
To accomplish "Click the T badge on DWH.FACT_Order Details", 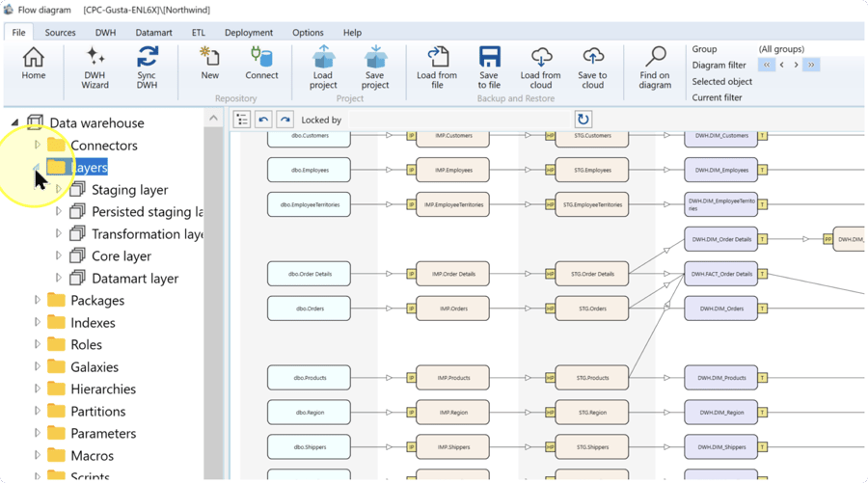I will [x=762, y=274].
